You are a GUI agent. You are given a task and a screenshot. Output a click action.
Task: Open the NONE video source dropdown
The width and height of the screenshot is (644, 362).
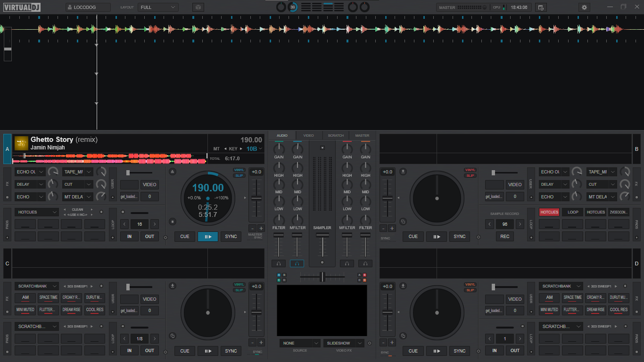coord(300,343)
